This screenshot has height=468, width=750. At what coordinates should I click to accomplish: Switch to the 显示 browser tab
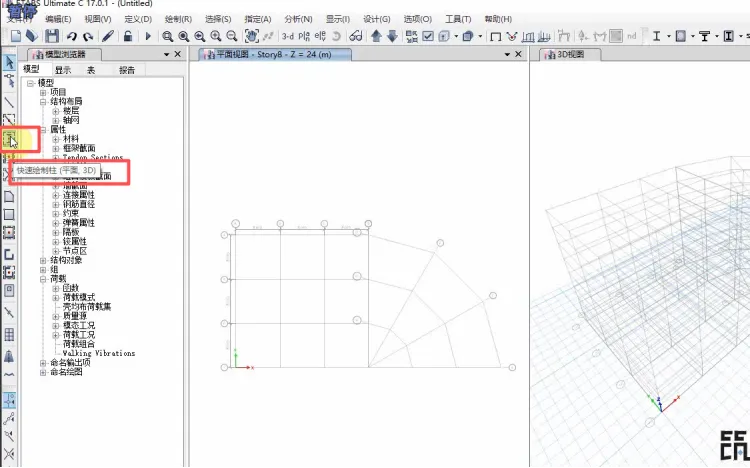pos(63,70)
